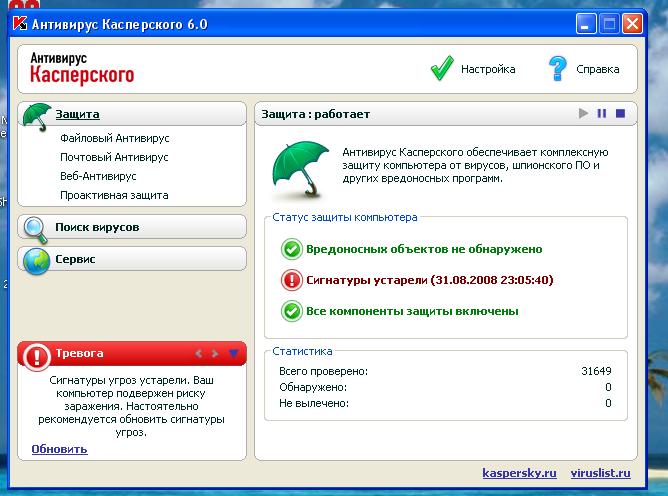The width and height of the screenshot is (668, 496).
Task: Open the kaspersky.ru link
Action: [x=519, y=473]
